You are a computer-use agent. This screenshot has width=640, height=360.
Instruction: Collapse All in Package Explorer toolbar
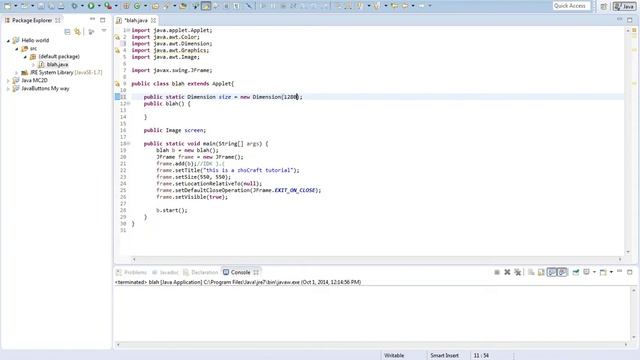coord(67,31)
